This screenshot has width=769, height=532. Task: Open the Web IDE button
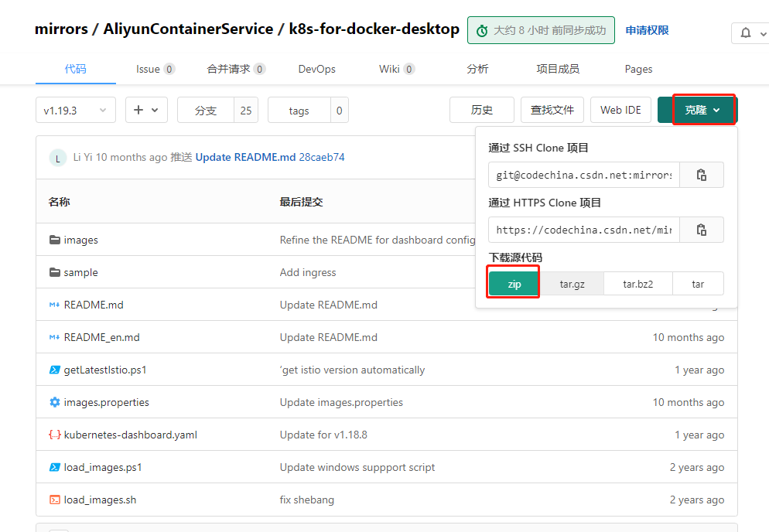click(x=620, y=110)
